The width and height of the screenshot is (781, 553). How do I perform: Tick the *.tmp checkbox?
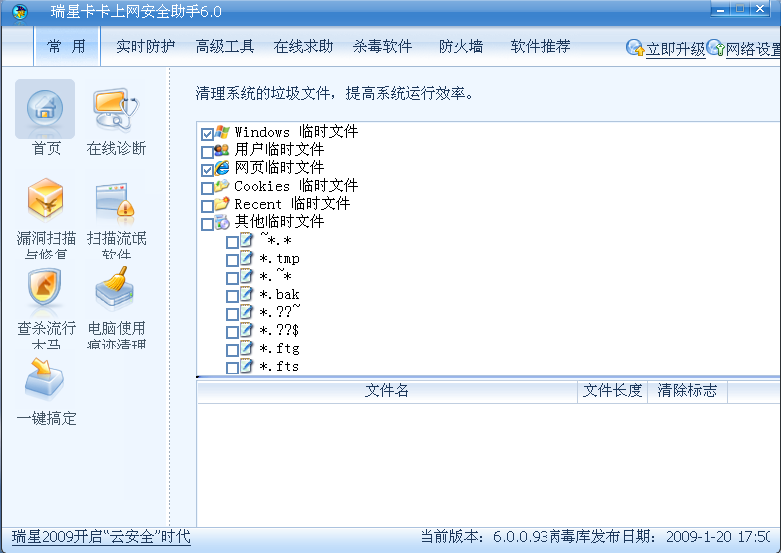point(232,260)
